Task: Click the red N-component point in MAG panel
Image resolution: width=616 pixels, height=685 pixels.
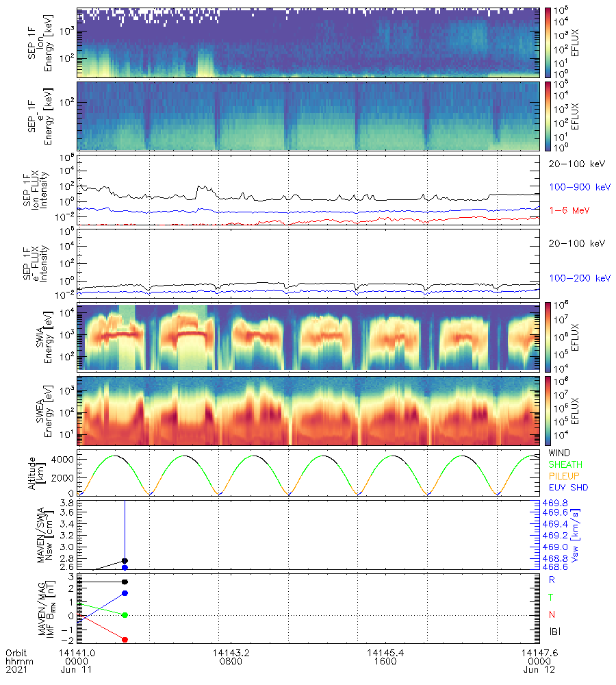Action: tap(125, 639)
